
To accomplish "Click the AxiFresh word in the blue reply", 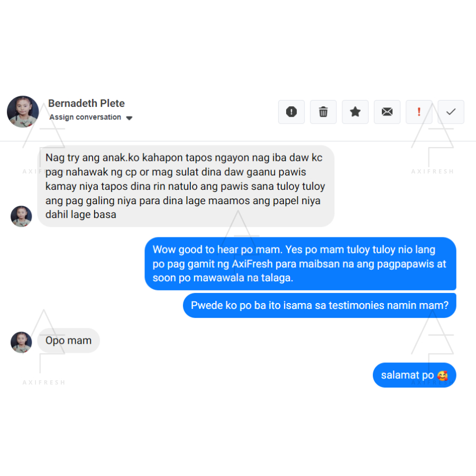I will pos(252,264).
